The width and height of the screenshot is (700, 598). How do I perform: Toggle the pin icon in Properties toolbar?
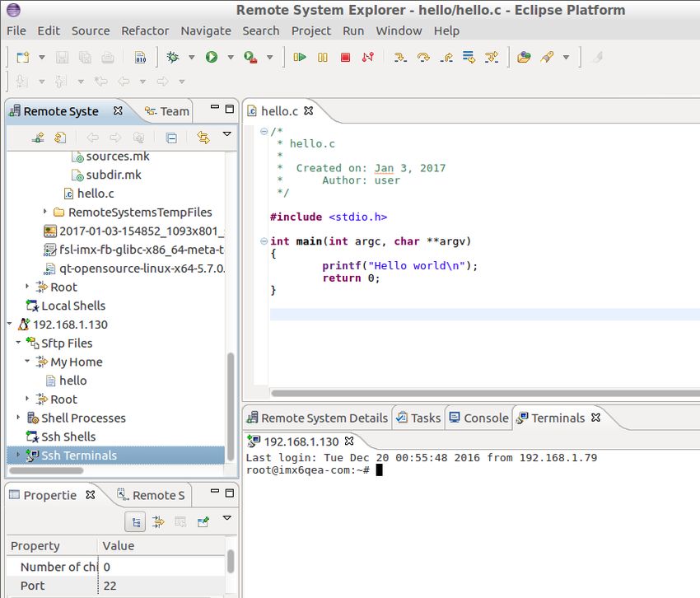click(203, 521)
